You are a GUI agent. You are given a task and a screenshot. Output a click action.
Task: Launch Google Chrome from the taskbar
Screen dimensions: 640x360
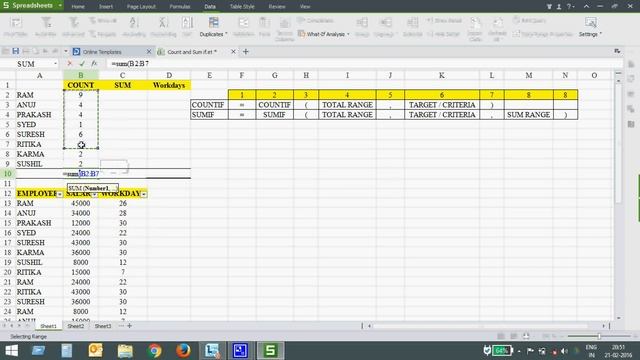click(x=155, y=351)
